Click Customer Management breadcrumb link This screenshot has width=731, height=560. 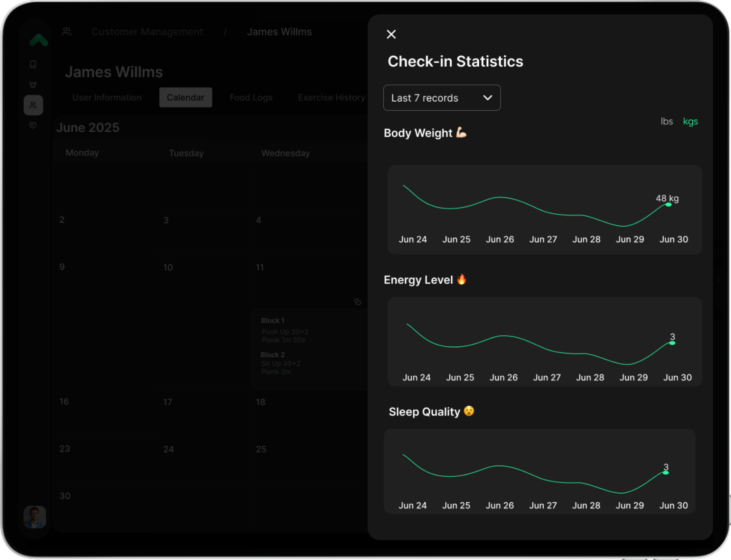147,32
